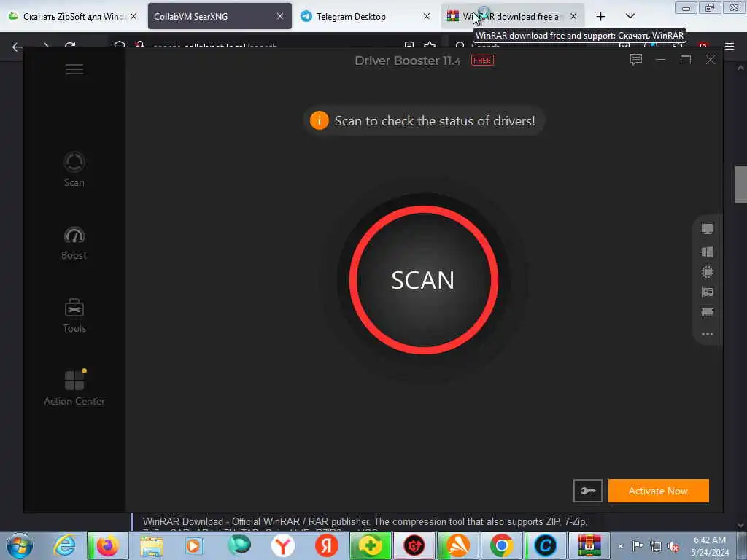Viewport: 747px width, 560px height.
Task: Click the monitor device icon in right panel
Action: 708,229
